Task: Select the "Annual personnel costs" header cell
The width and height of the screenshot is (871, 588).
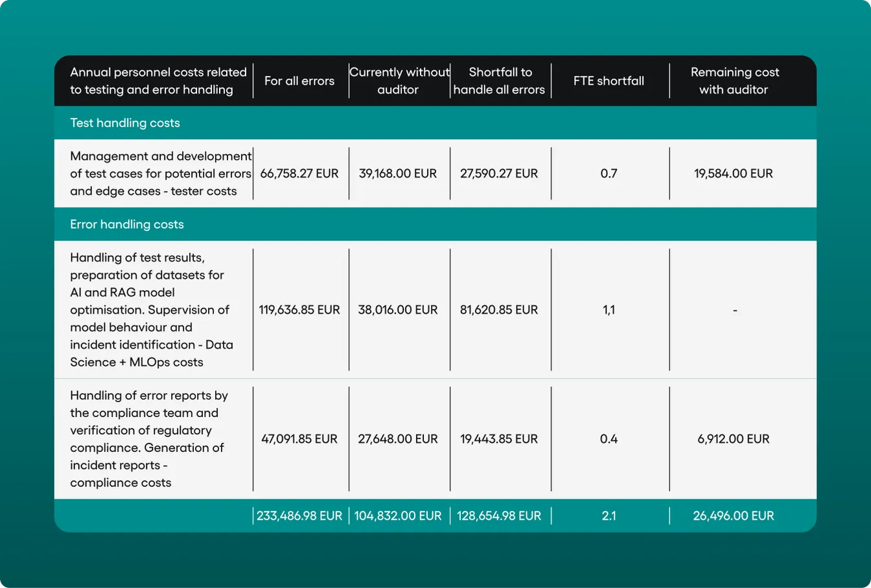Action: coord(158,81)
